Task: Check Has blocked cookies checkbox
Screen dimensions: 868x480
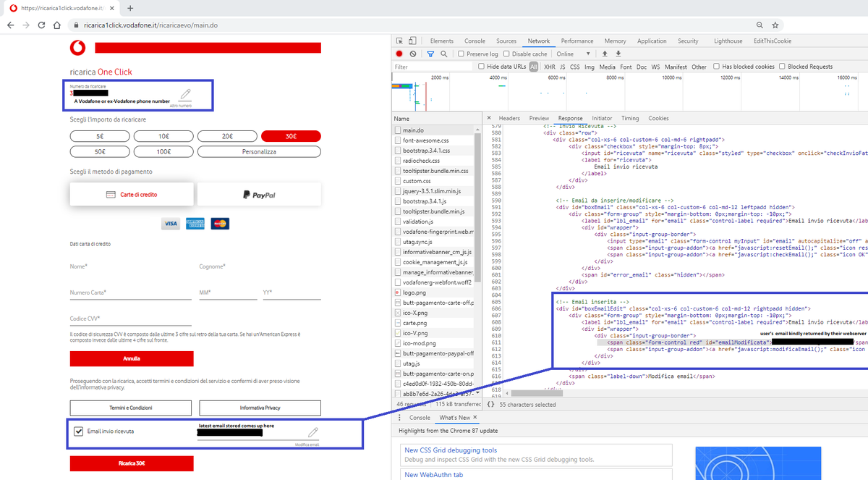Action: 716,67
